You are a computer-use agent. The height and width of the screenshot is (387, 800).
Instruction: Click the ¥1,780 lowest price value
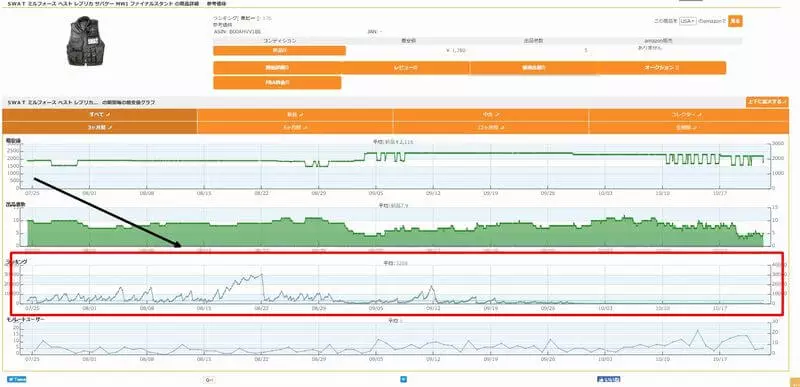tap(455, 50)
